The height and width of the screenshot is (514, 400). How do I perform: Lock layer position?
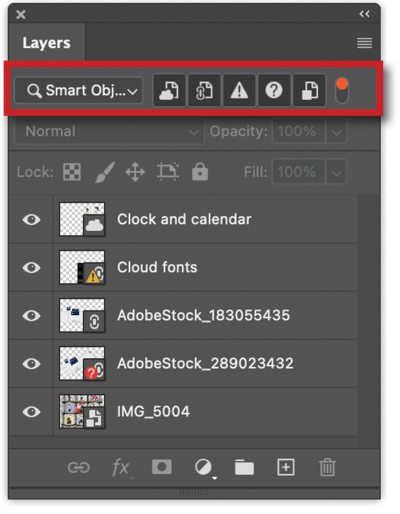click(135, 172)
